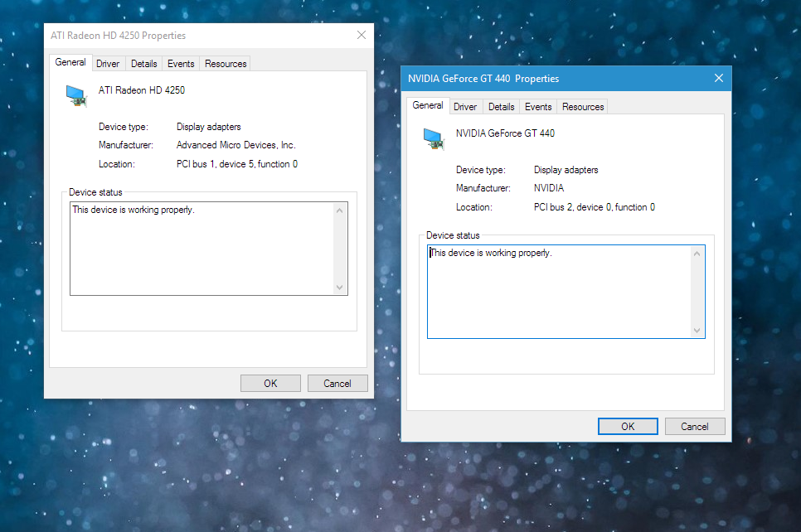
Task: Click 'Advanced Micro Devices, Inc.' manufacturer value
Action: 236,145
